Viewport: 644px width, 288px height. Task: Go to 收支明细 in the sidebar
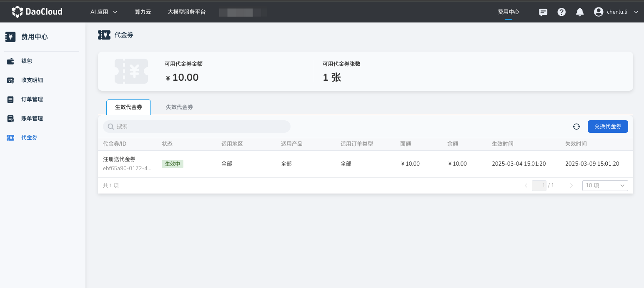click(x=32, y=80)
